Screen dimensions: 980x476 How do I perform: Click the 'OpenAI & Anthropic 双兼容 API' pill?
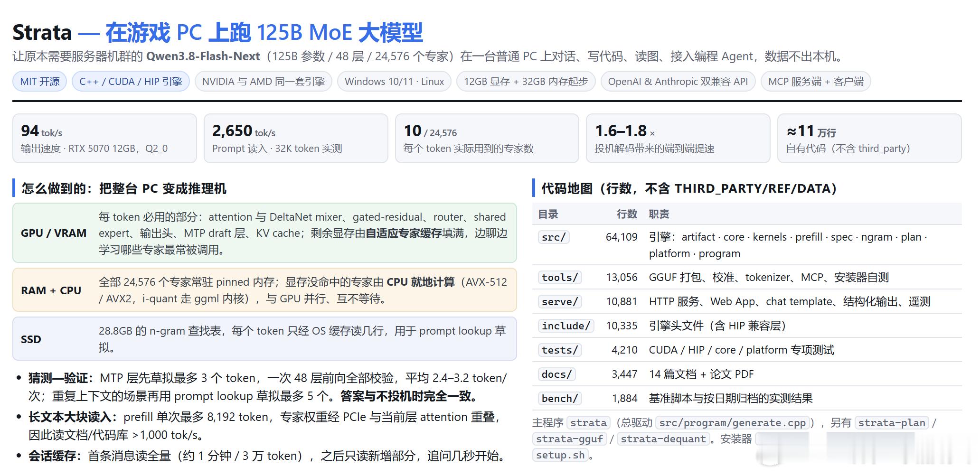[x=678, y=81]
